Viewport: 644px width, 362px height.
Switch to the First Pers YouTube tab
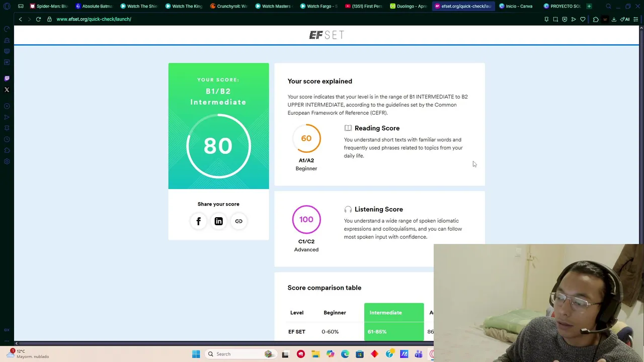coord(363,6)
